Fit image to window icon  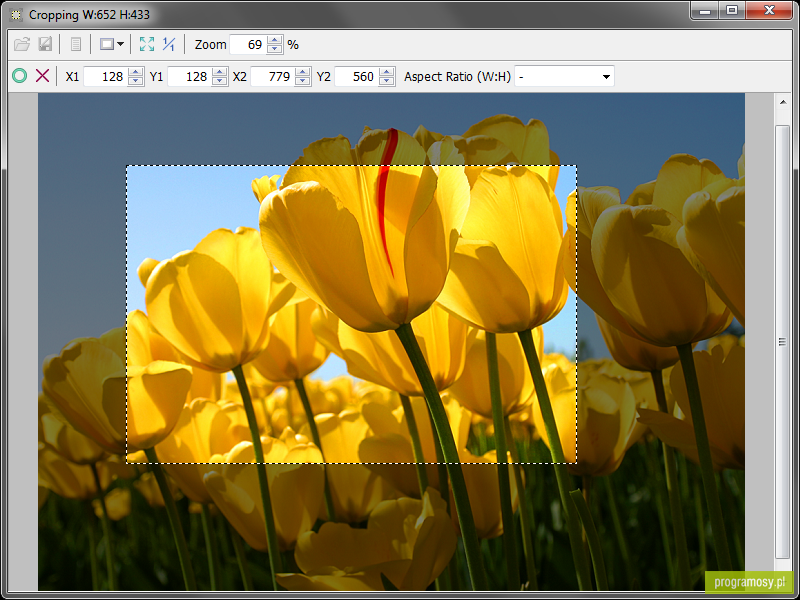tap(147, 44)
